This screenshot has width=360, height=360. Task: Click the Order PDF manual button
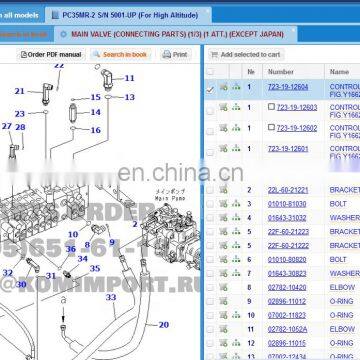pos(51,55)
